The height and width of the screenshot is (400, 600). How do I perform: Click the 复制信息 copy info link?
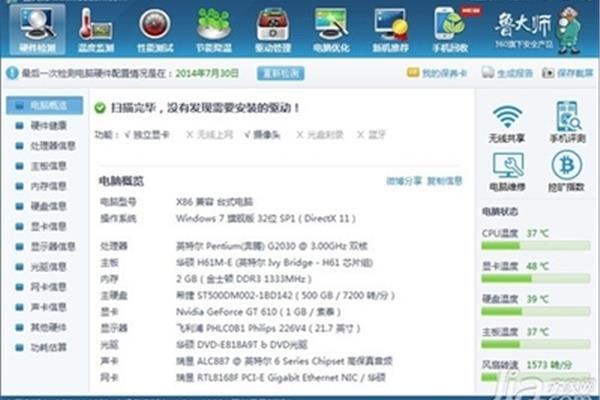pyautogui.click(x=445, y=181)
